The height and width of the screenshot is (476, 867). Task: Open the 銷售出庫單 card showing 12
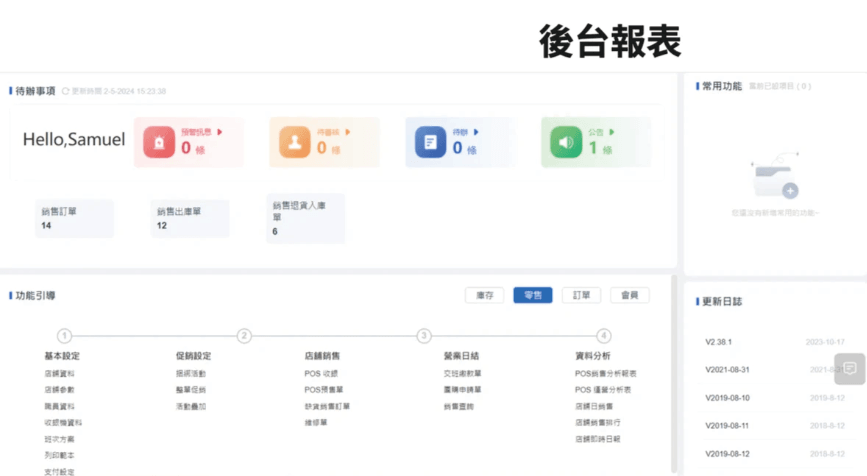[190, 218]
